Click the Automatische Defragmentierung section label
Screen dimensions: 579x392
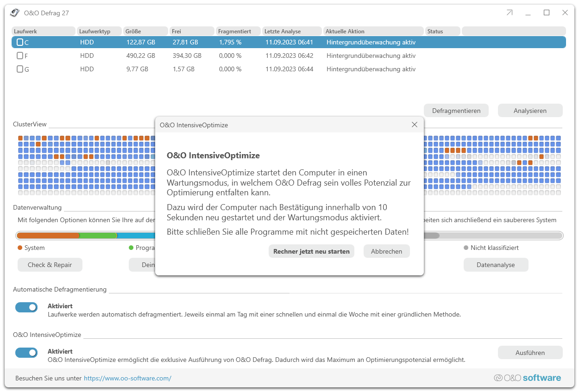click(60, 289)
